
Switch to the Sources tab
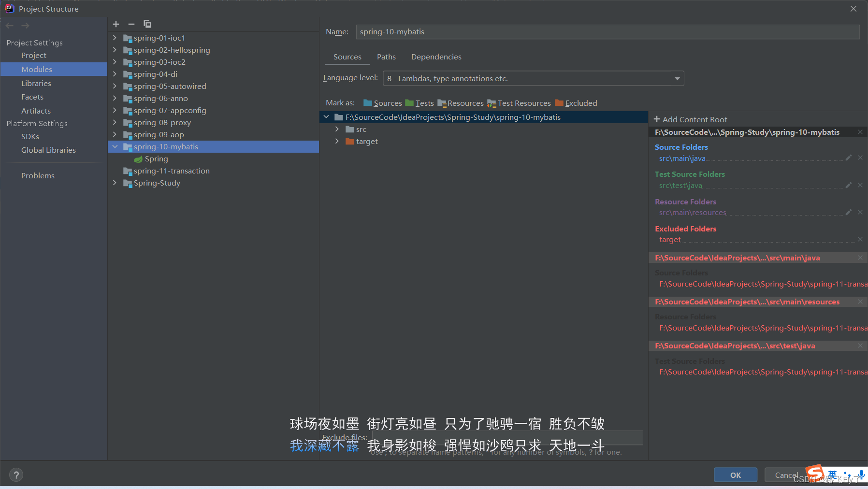click(347, 57)
